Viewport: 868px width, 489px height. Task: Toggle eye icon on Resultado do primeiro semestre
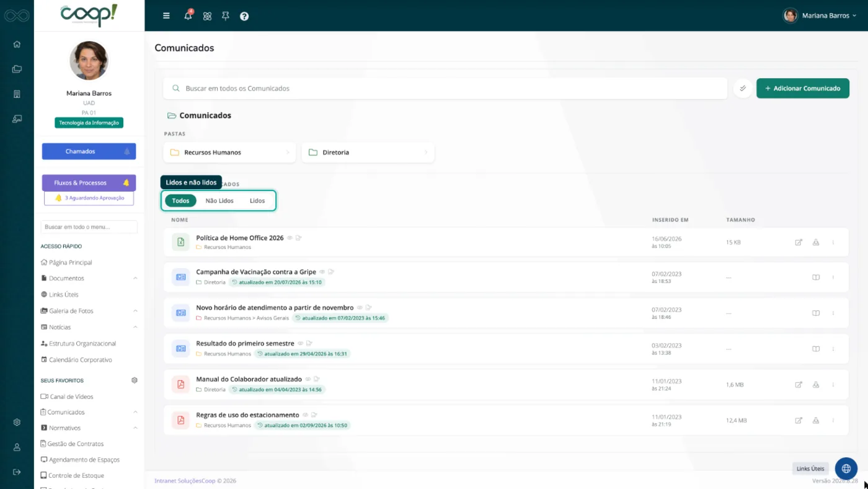coord(300,343)
